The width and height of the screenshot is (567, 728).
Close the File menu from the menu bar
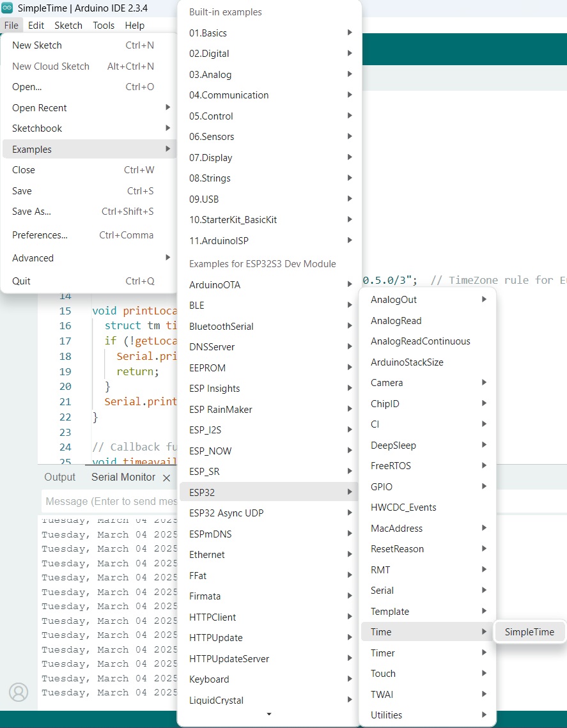pyautogui.click(x=11, y=26)
